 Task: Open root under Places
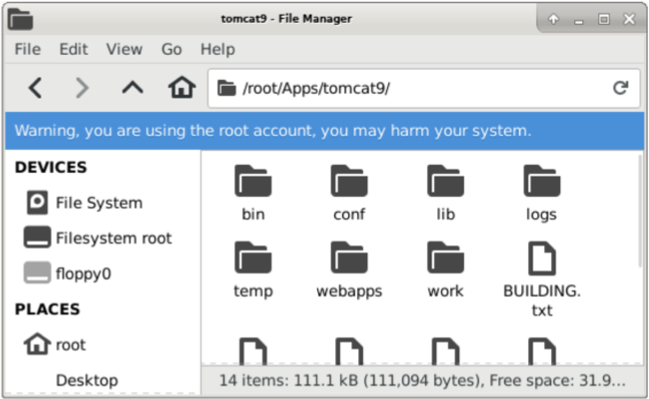[55, 344]
